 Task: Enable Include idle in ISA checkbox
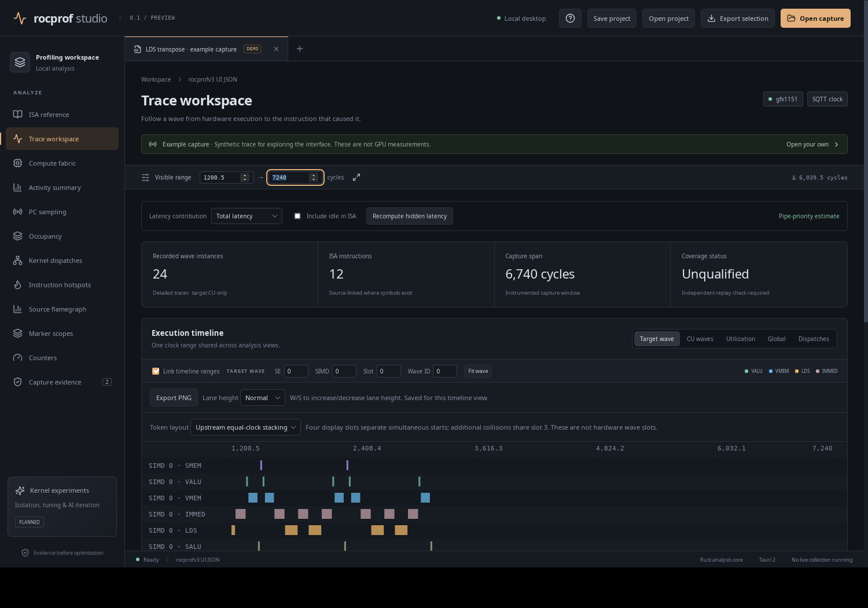point(297,216)
